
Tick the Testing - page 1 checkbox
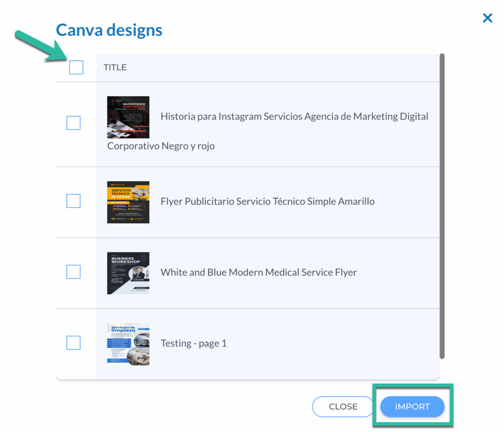tap(73, 342)
